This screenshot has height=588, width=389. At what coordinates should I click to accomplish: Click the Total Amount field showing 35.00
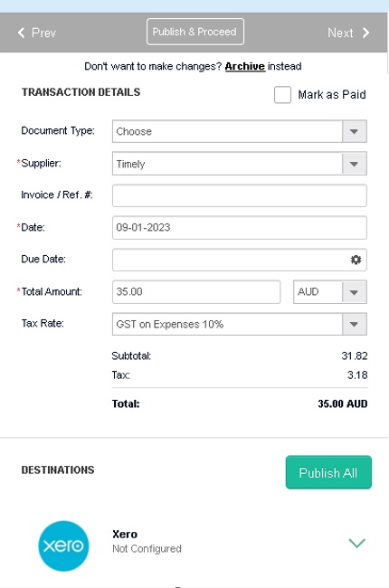coord(196,292)
